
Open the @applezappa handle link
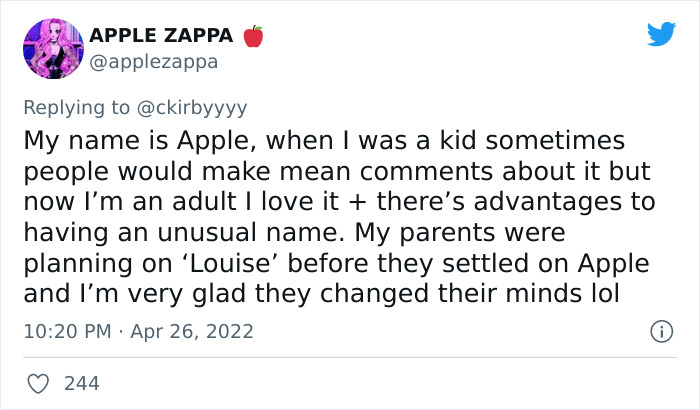tap(154, 62)
